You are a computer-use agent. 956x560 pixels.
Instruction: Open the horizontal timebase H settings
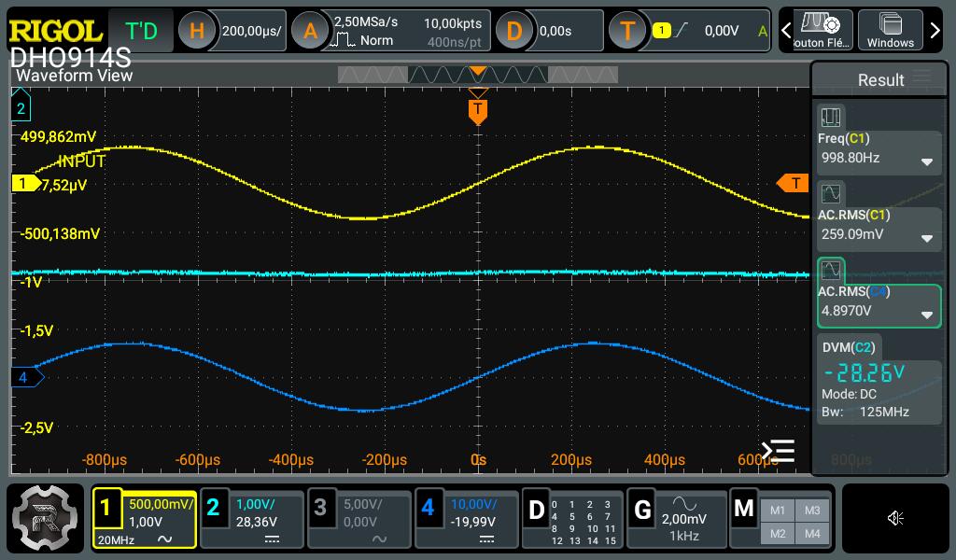(x=196, y=31)
